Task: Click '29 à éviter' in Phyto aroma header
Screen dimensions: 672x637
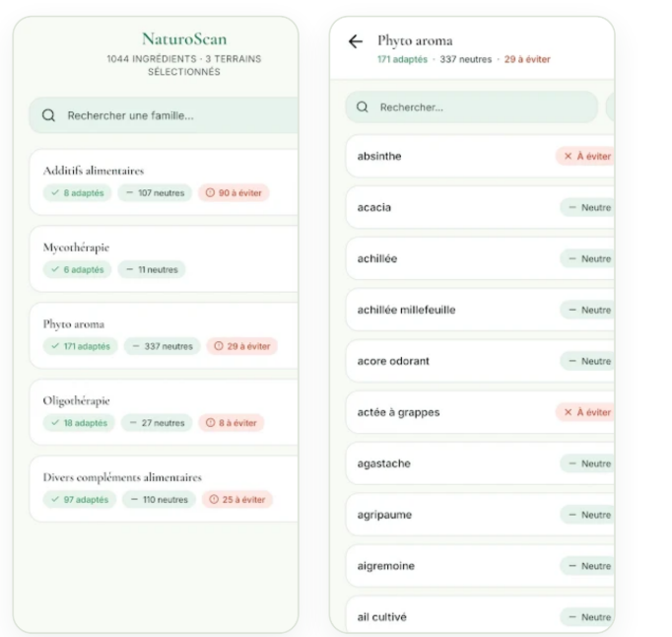Action: (527, 59)
